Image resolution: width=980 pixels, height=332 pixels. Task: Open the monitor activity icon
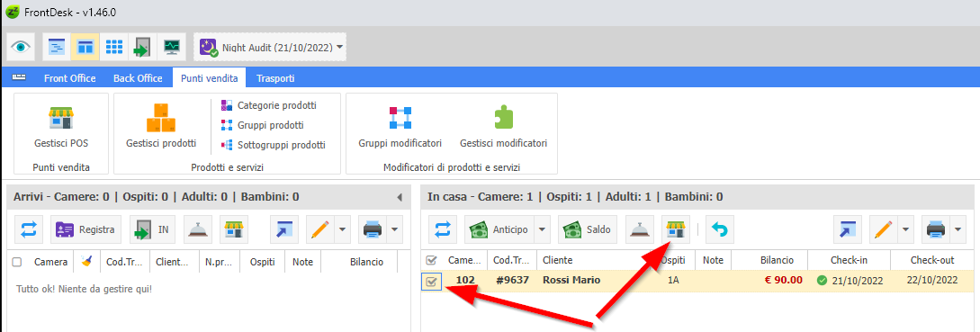tap(171, 47)
